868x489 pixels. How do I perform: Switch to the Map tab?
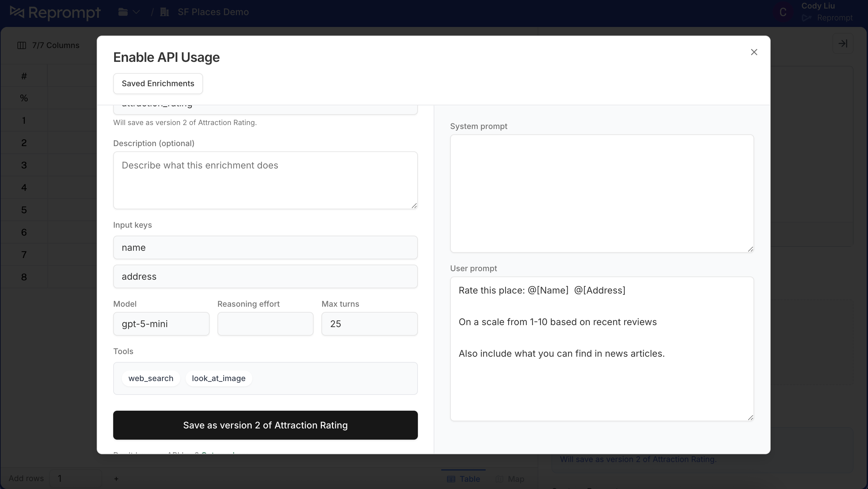point(510,478)
